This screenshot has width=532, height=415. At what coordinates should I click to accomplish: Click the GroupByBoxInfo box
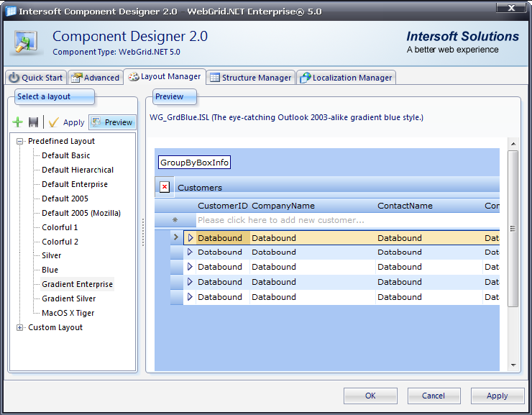click(194, 163)
